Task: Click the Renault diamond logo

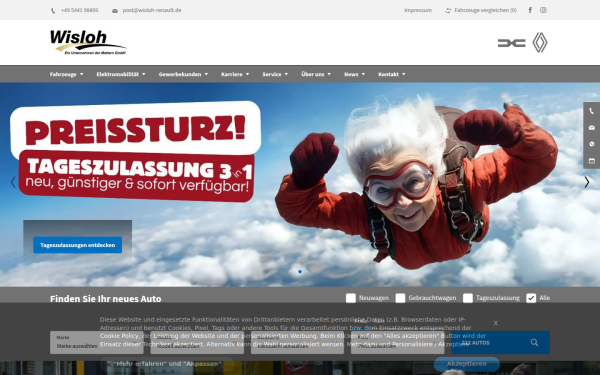Action: click(x=540, y=42)
